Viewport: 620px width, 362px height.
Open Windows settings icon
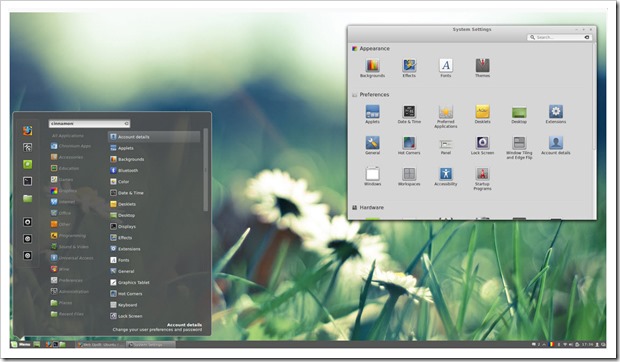tap(372, 176)
